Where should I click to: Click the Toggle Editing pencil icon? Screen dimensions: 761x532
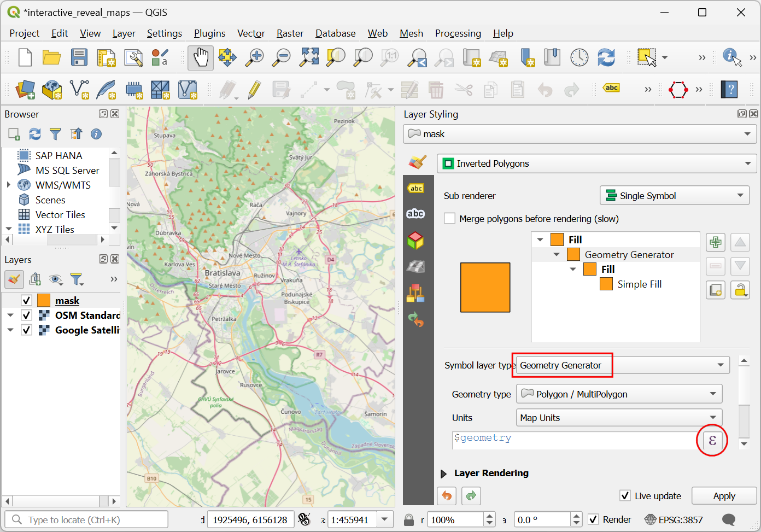254,90
